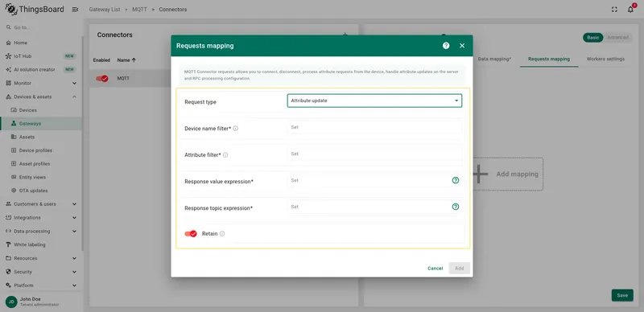644x312 pixels.
Task: Open the dialog help question mark icon
Action: coord(446,46)
